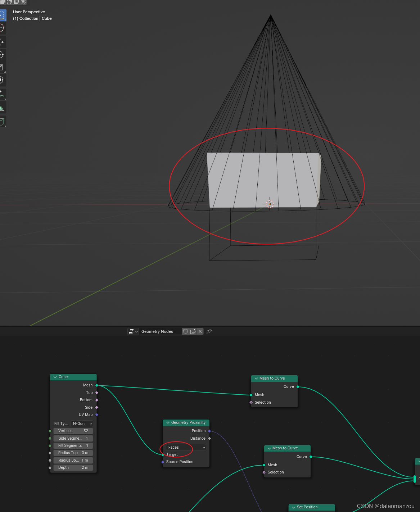Pick the Scale tool in viewport toolbar
The width and height of the screenshot is (420, 512).
point(2,67)
